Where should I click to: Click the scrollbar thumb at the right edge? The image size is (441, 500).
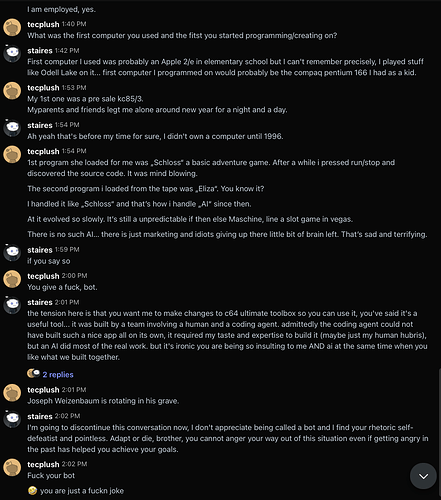(440, 432)
